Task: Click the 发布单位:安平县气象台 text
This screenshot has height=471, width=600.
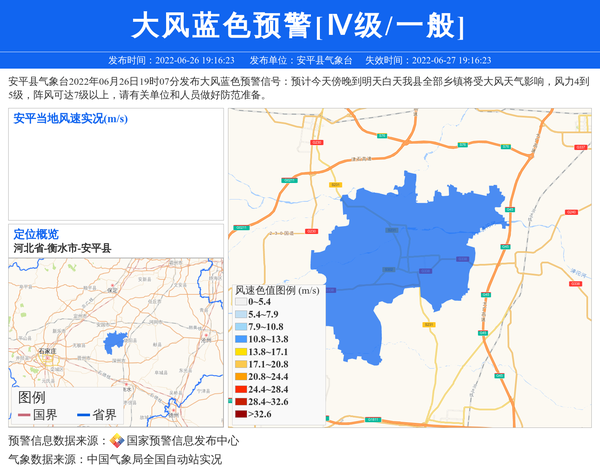Action: pos(300,60)
